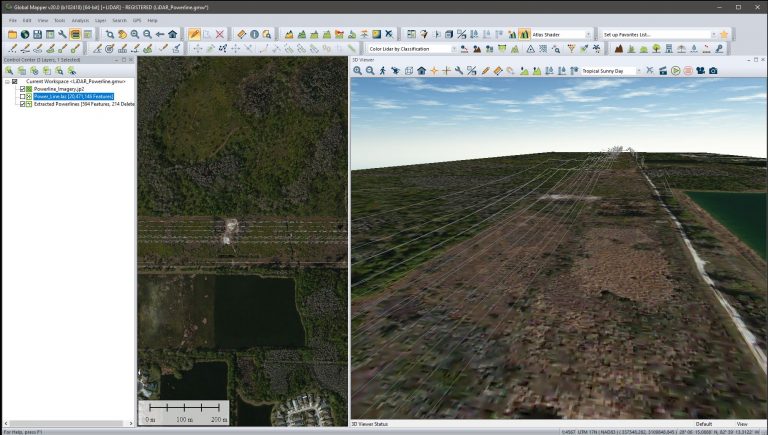Screen dimensions: 768x435
Task: Select the highlighted Digitizer pencil tool
Action: click(x=194, y=34)
